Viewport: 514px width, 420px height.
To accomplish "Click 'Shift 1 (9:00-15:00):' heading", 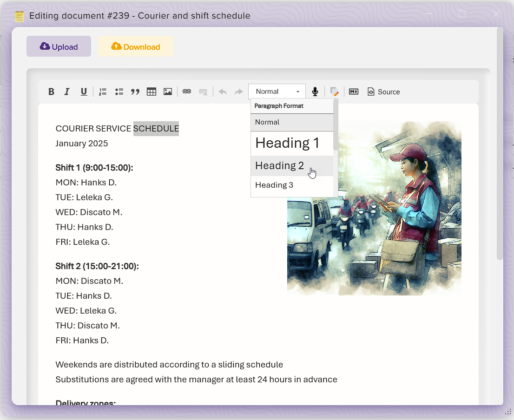I will [94, 168].
